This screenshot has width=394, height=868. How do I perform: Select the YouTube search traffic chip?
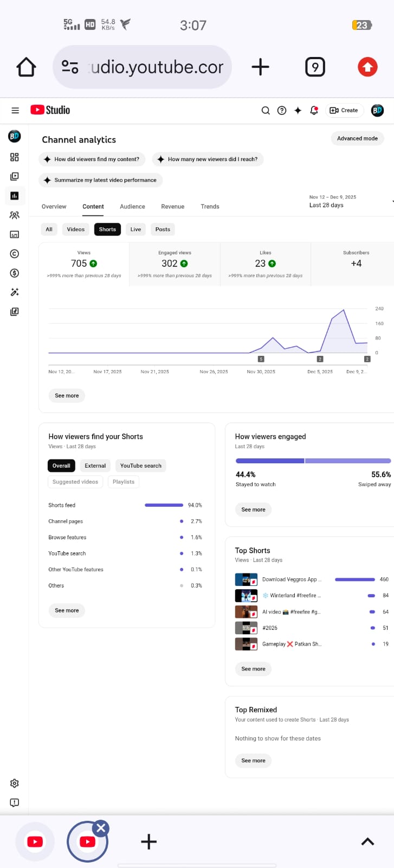tap(141, 465)
